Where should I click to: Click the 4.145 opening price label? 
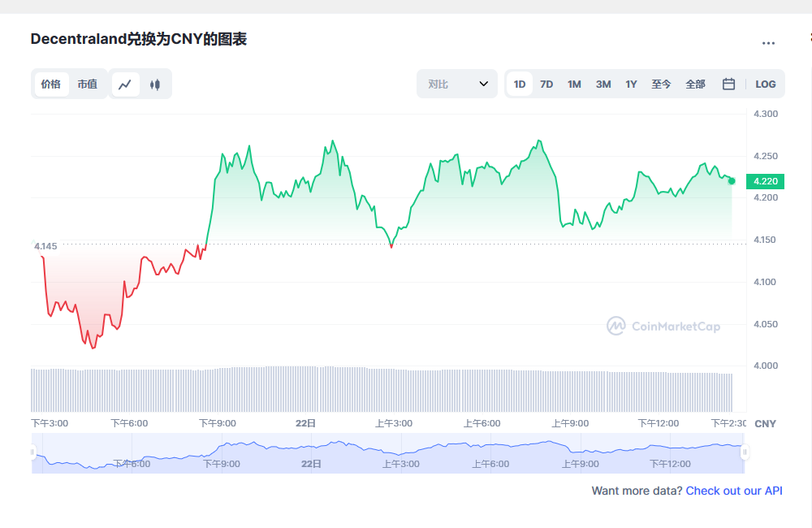[45, 247]
